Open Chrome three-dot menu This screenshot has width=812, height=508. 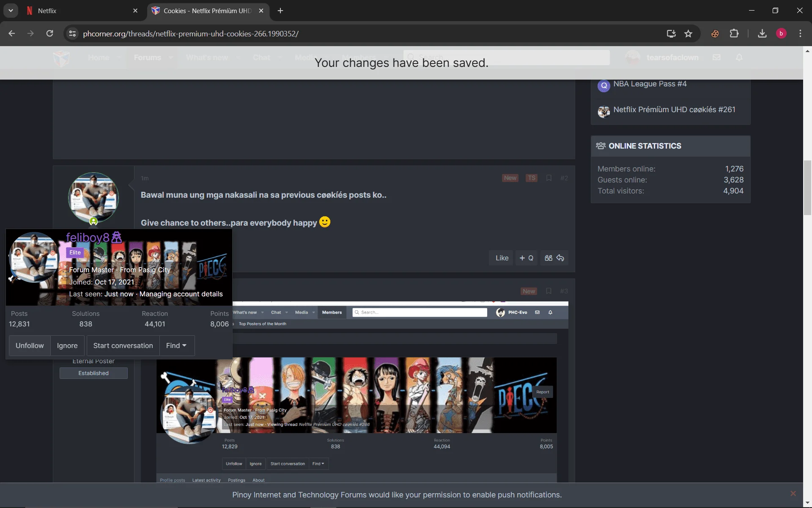click(x=800, y=33)
